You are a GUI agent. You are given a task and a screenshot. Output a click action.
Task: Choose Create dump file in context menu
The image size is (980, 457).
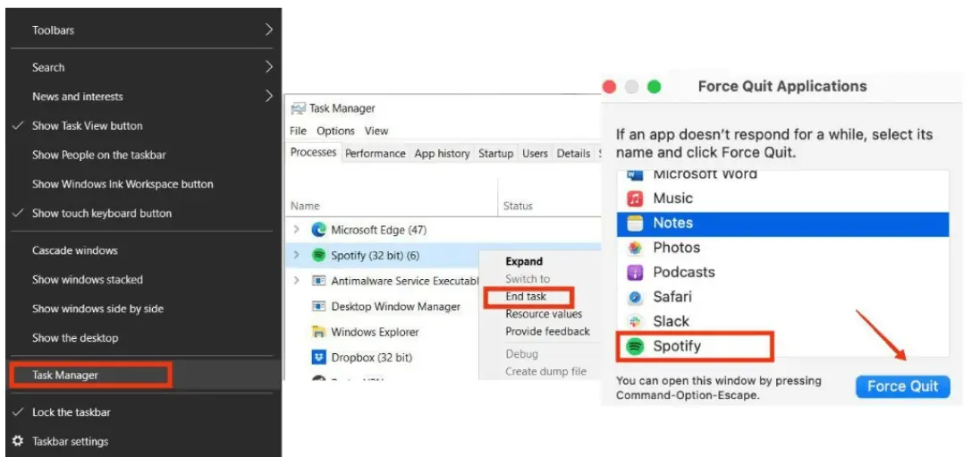[546, 371]
